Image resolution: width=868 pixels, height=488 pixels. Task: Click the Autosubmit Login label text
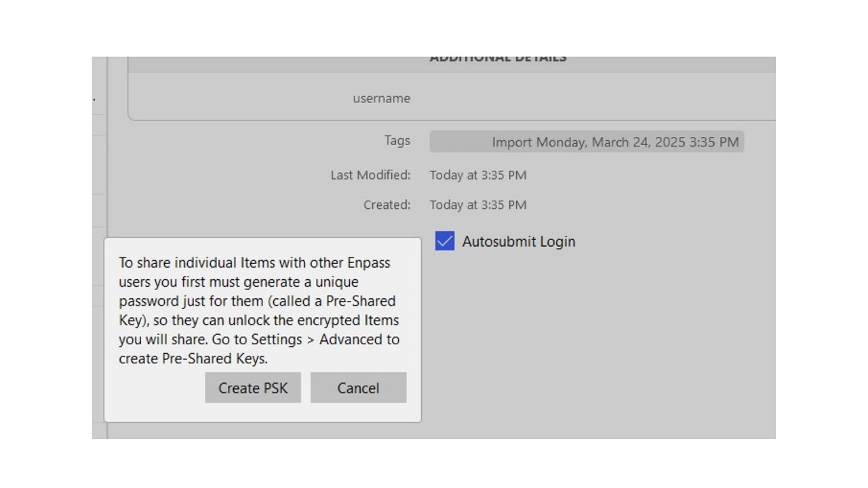coord(519,241)
